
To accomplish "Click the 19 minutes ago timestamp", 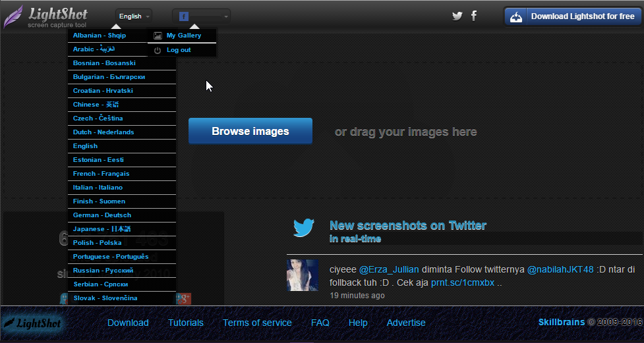I will [x=357, y=296].
